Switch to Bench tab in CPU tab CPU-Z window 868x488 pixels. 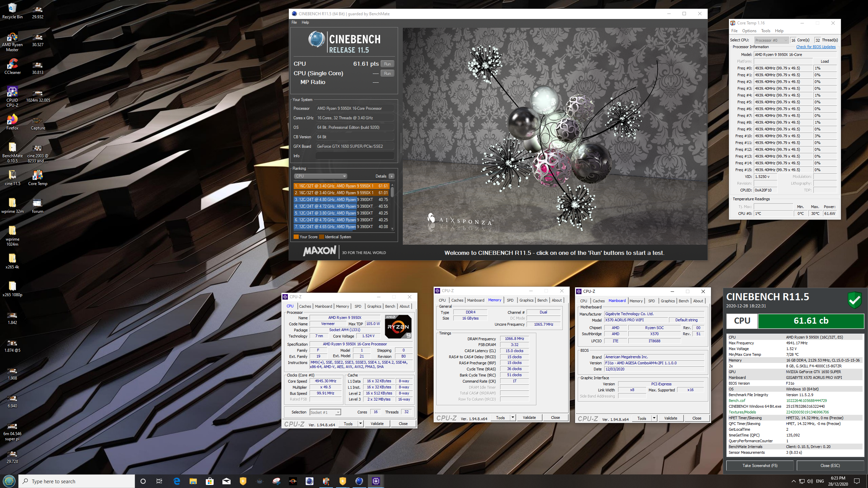[390, 306]
